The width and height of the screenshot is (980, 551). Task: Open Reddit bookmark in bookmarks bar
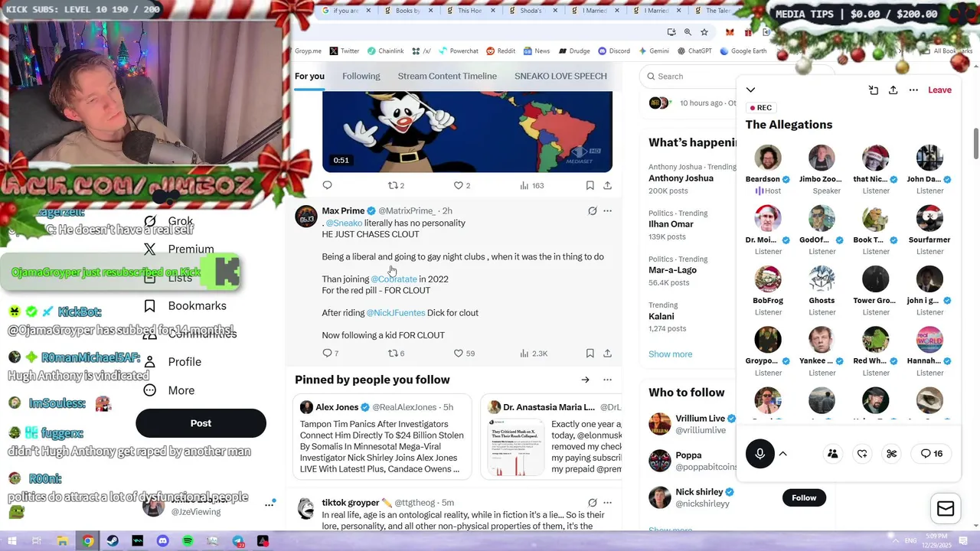tap(500, 51)
